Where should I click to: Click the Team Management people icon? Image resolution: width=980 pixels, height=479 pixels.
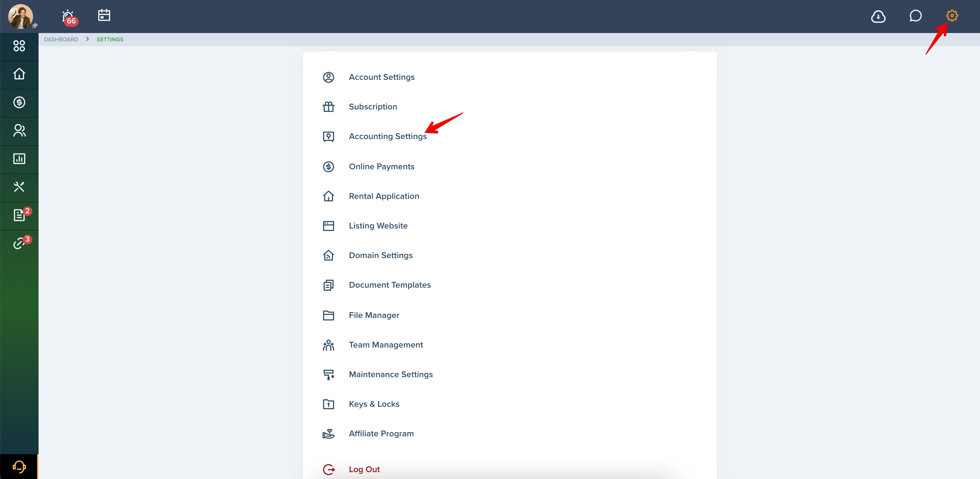pos(328,345)
